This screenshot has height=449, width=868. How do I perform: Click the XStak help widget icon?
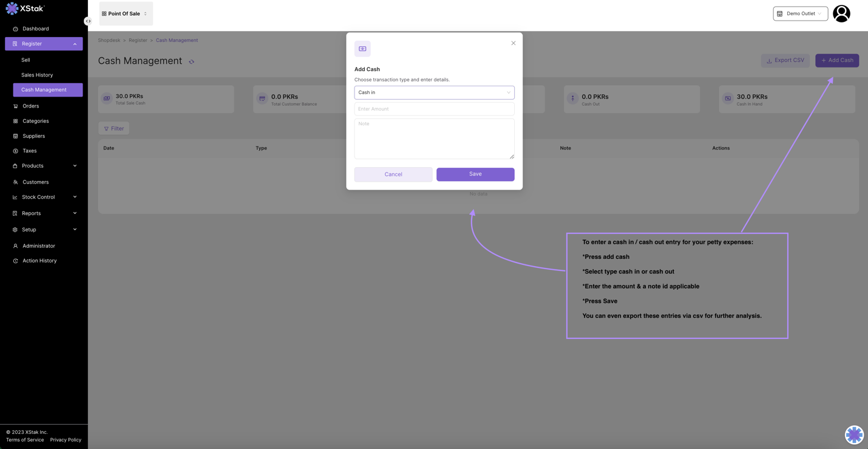pyautogui.click(x=853, y=434)
